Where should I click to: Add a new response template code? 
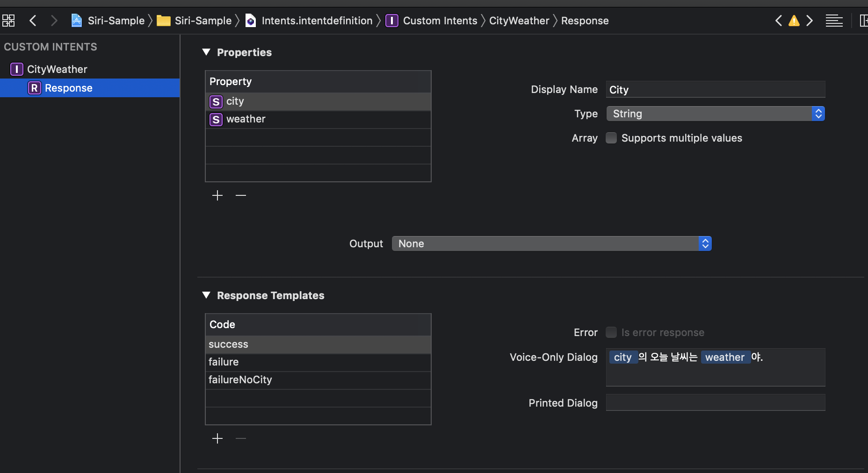click(x=217, y=438)
